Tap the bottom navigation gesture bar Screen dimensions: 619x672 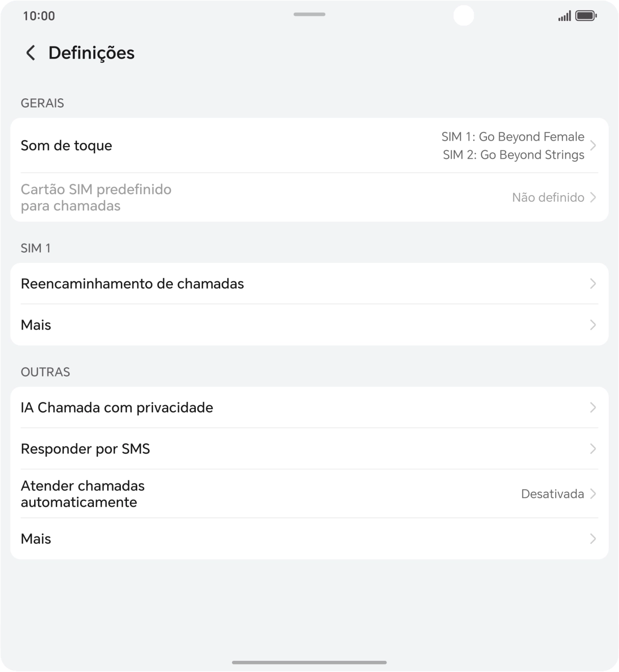pyautogui.click(x=309, y=662)
